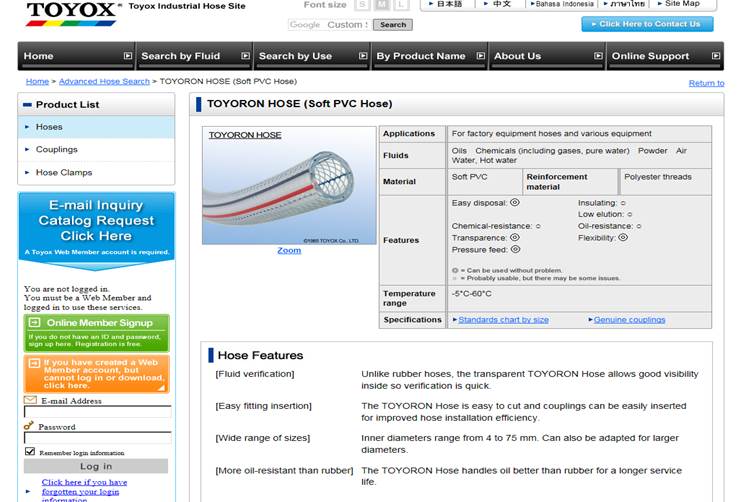
Task: Toggle Remember login information checkbox
Action: tap(30, 452)
